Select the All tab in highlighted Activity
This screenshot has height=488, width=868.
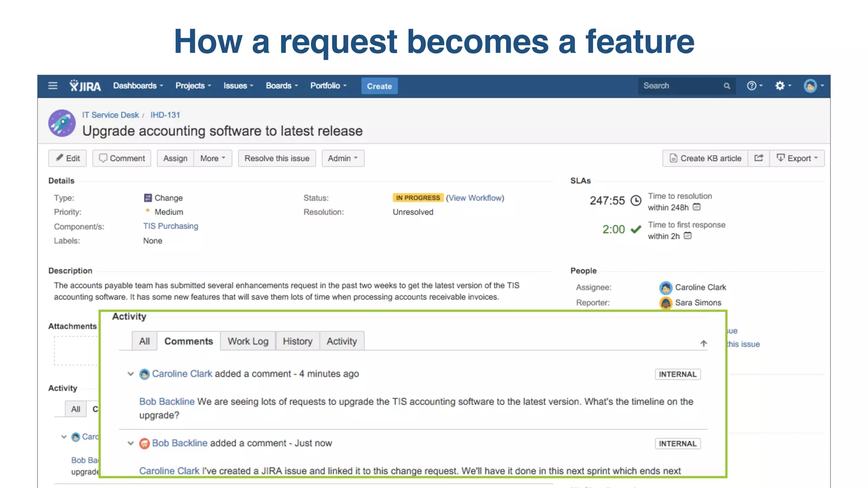(145, 341)
